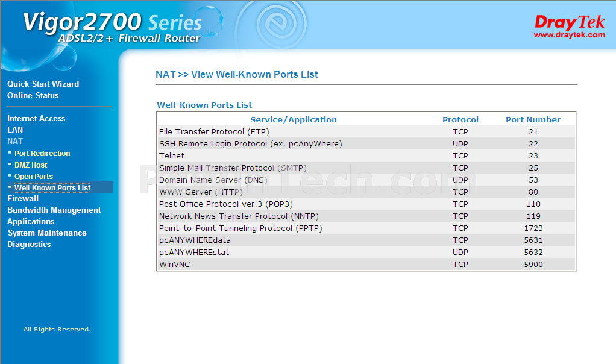Click the UDP protocol cell for SSH
This screenshot has height=364, width=616.
[460, 143]
